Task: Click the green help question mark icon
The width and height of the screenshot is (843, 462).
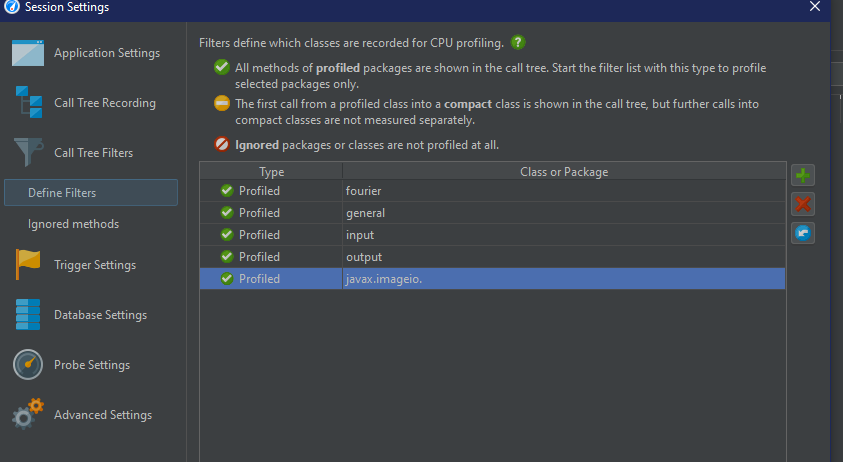Action: (x=518, y=43)
